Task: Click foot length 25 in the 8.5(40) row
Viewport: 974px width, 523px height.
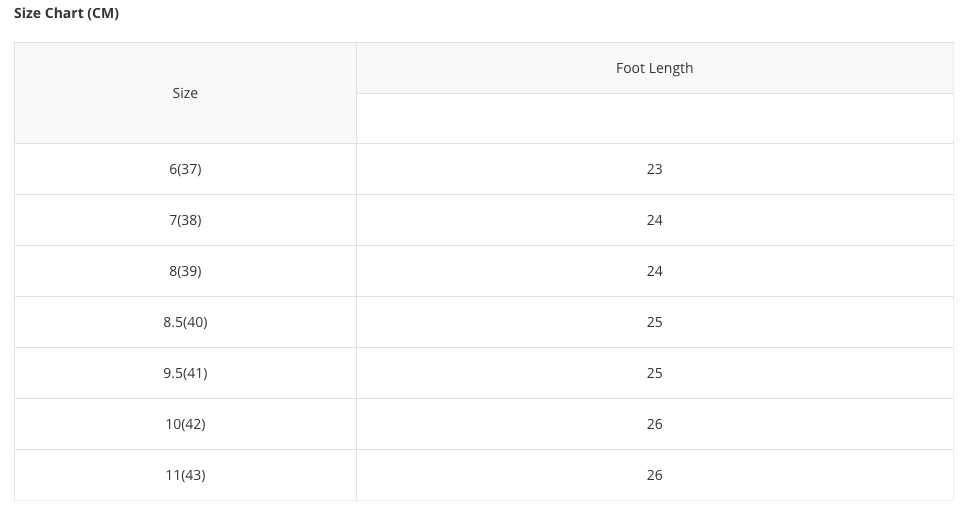Action: pos(654,322)
